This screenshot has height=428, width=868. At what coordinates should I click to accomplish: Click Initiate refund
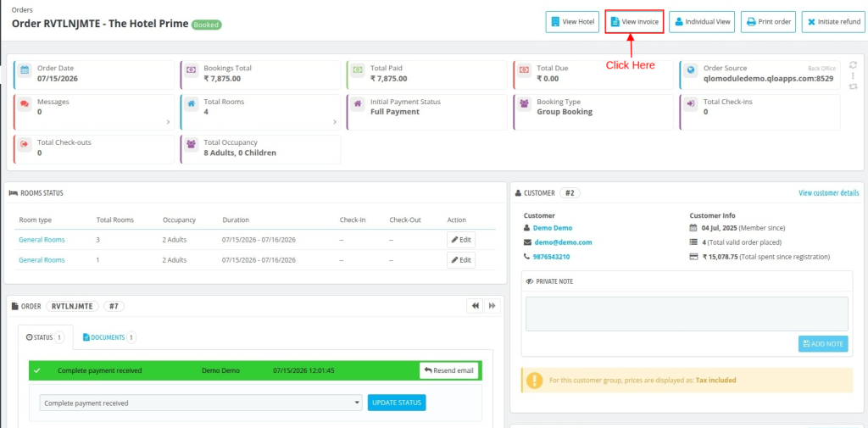pos(833,22)
